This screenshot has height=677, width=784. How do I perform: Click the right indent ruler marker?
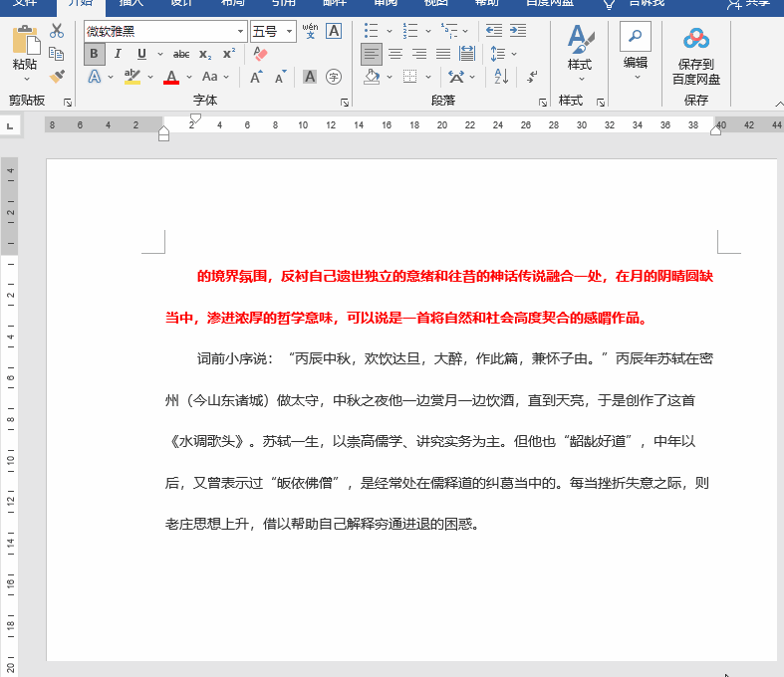pyautogui.click(x=715, y=130)
